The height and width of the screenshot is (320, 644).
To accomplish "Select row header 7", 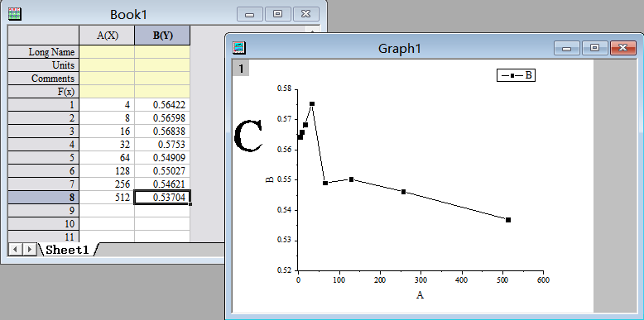I will 44,184.
